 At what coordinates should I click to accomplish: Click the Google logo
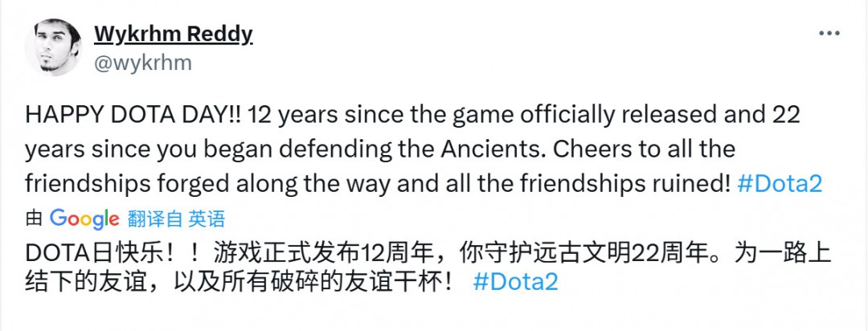pos(84,218)
